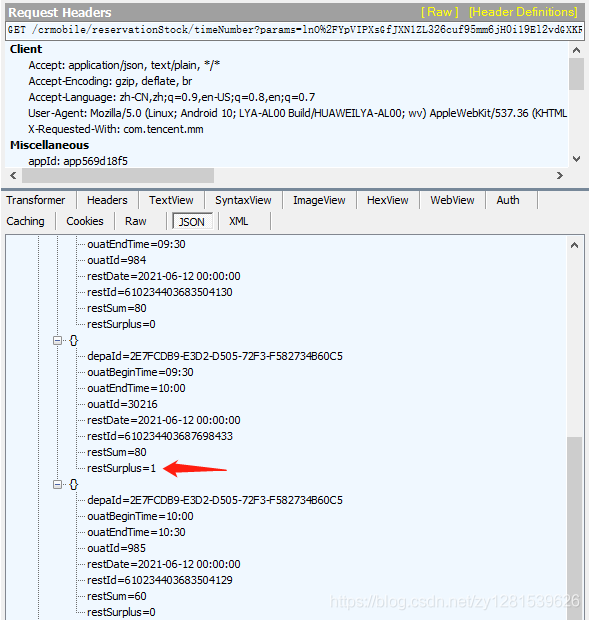This screenshot has height=620, width=590.
Task: Select the ouatEndTime=10:00 node
Action: click(136, 388)
